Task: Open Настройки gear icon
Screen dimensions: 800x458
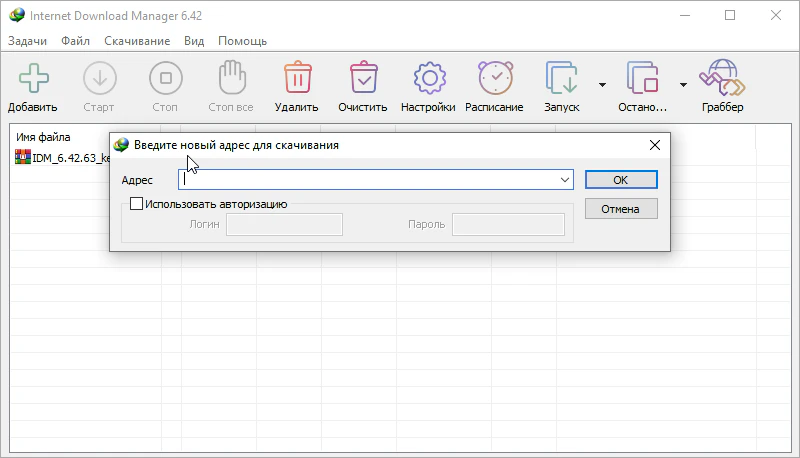Action: (428, 78)
